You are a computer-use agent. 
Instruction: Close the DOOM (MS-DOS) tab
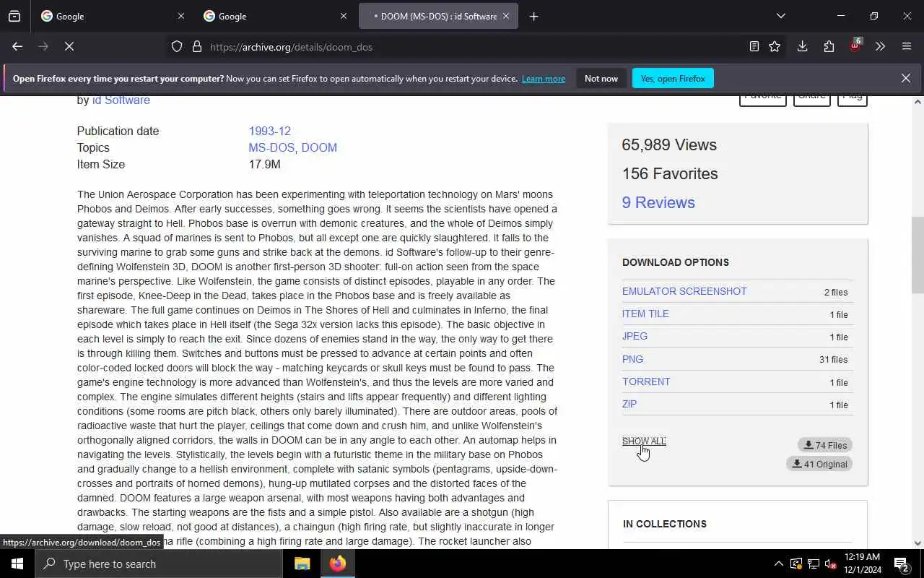point(506,16)
